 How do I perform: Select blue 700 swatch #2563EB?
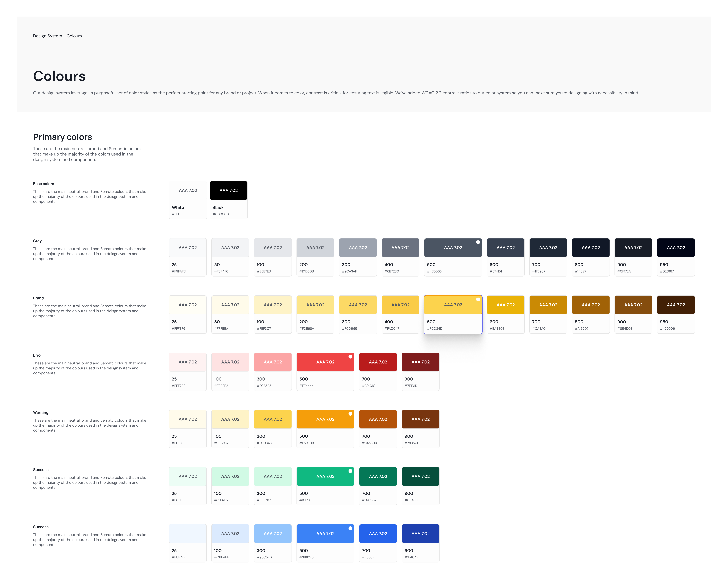click(378, 543)
